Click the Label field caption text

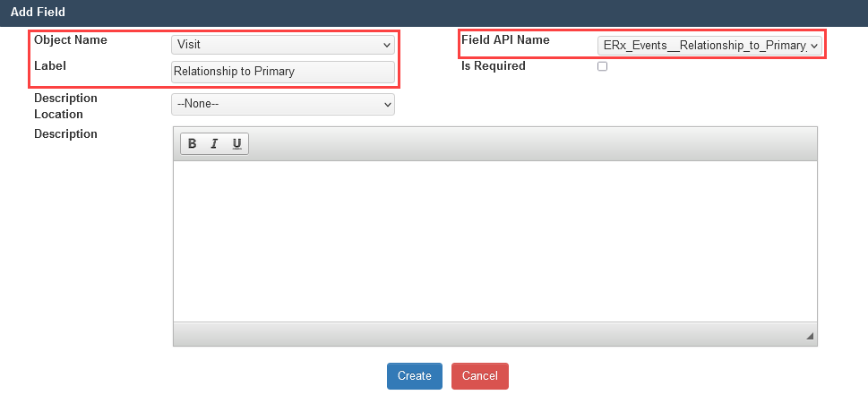[x=50, y=65]
